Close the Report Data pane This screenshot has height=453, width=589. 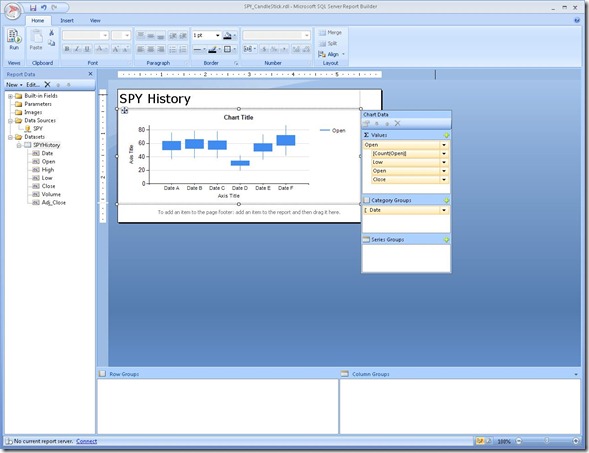90,74
